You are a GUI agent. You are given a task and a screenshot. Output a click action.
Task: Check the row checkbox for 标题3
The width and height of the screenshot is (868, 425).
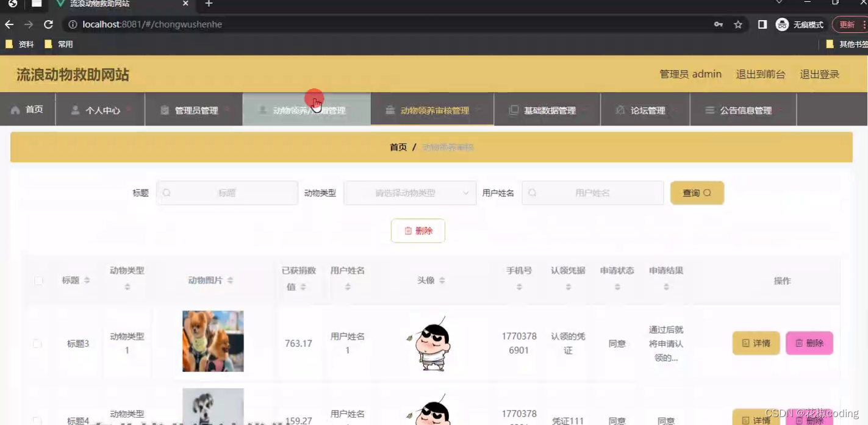pos(38,343)
